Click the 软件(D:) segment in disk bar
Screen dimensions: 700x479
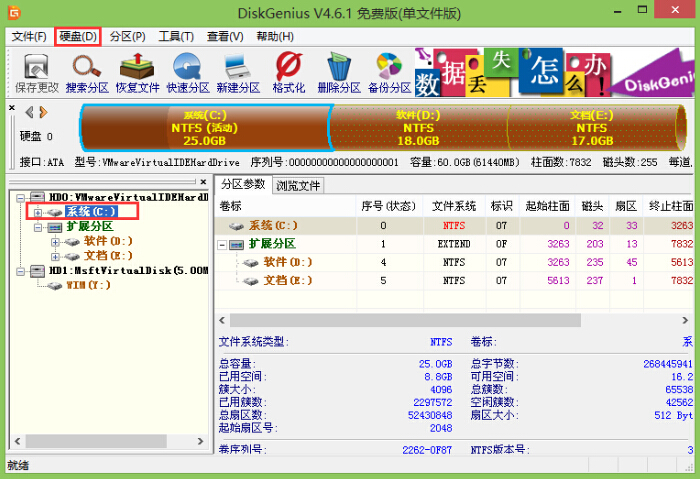418,127
